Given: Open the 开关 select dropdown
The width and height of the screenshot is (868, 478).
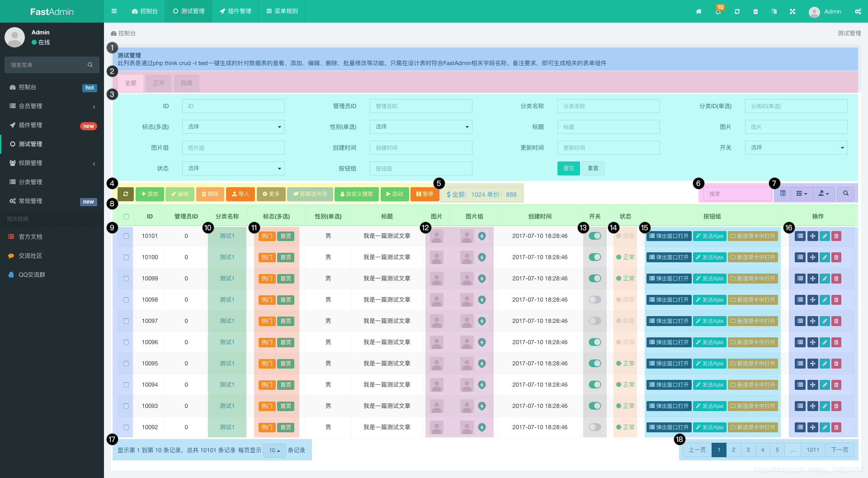Looking at the screenshot, I should point(796,147).
